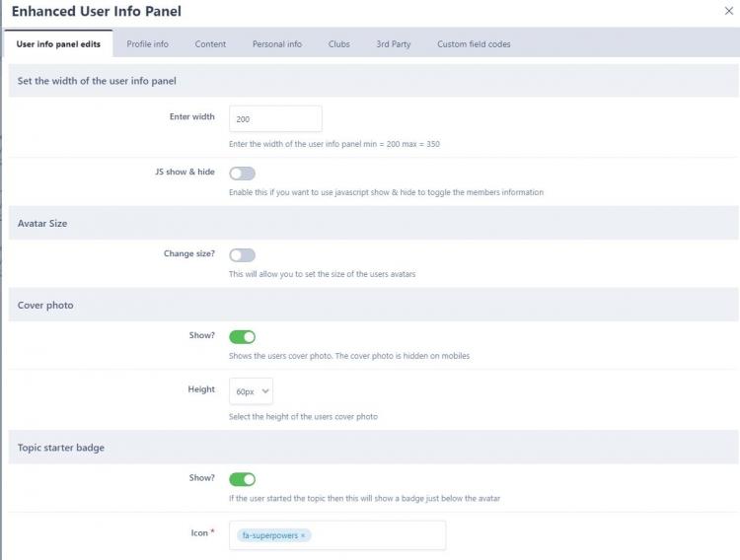Enable the JS show & hide toggle

coord(242,174)
